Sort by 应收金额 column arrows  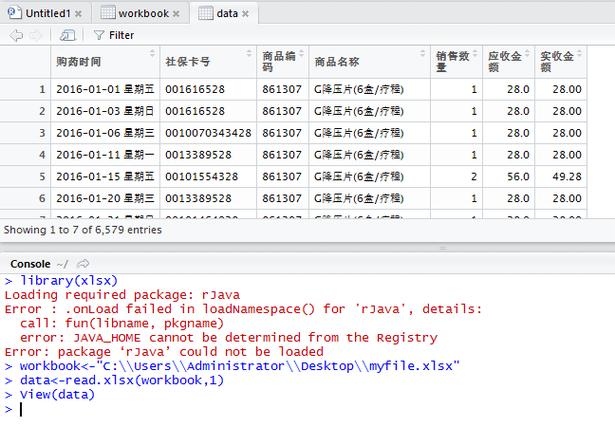[527, 53]
